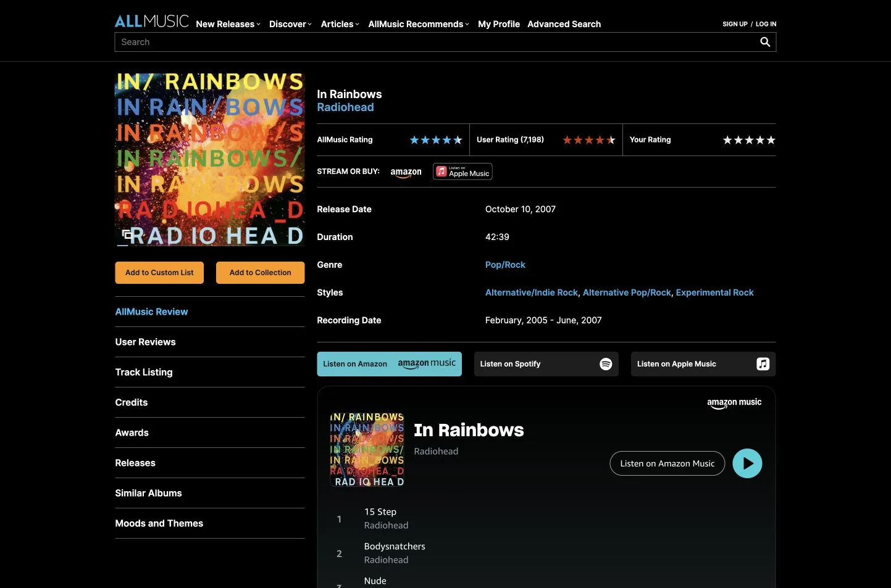
Task: Click the SIGN UP link
Action: click(x=735, y=24)
